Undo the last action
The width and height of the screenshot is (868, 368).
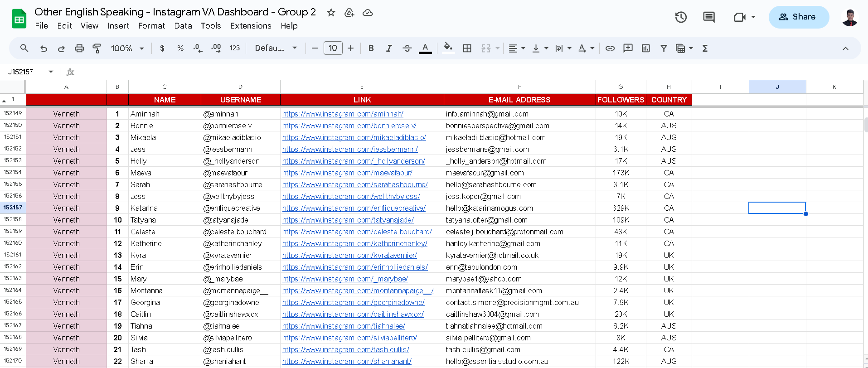point(44,48)
